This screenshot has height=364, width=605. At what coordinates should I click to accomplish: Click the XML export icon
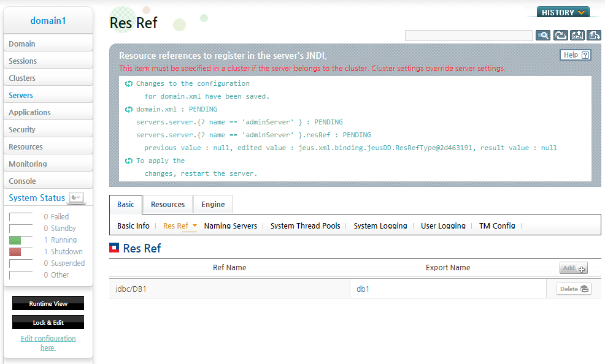(x=577, y=36)
